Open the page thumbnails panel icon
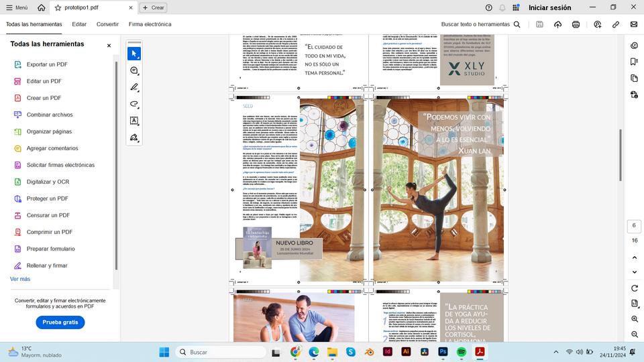This screenshot has height=362, width=644. [x=634, y=78]
